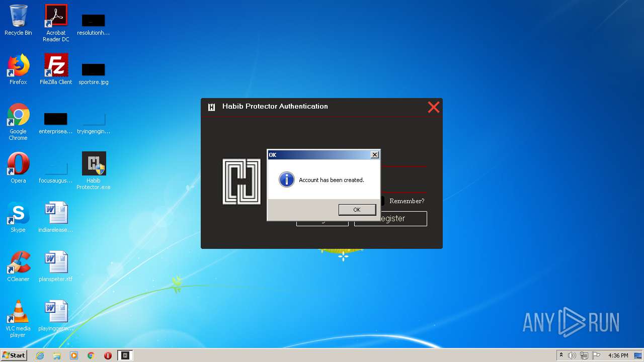Show hidden system tray icons
Viewport: 644px width, 362px height.
561,355
